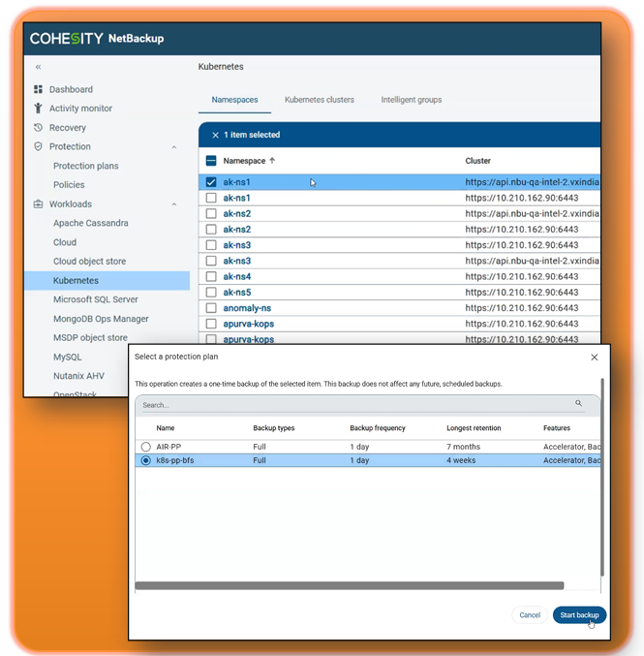
Task: Clear selection with the X icon
Action: [215, 135]
